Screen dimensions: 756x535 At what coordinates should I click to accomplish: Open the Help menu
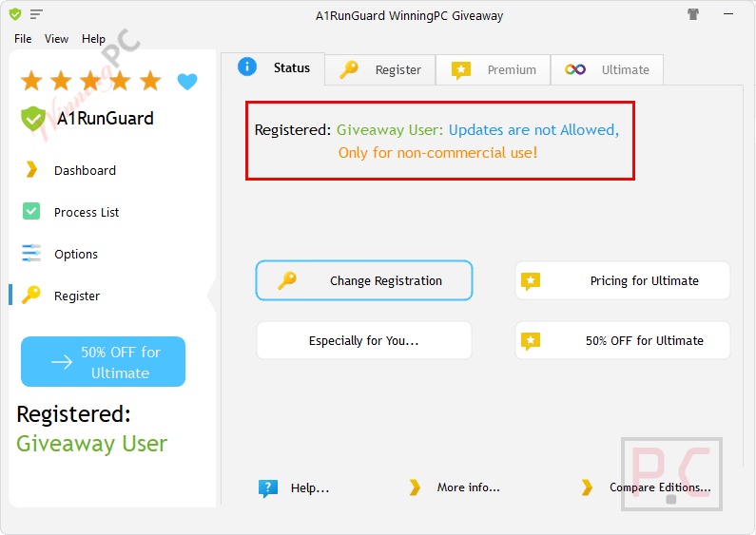coord(93,39)
